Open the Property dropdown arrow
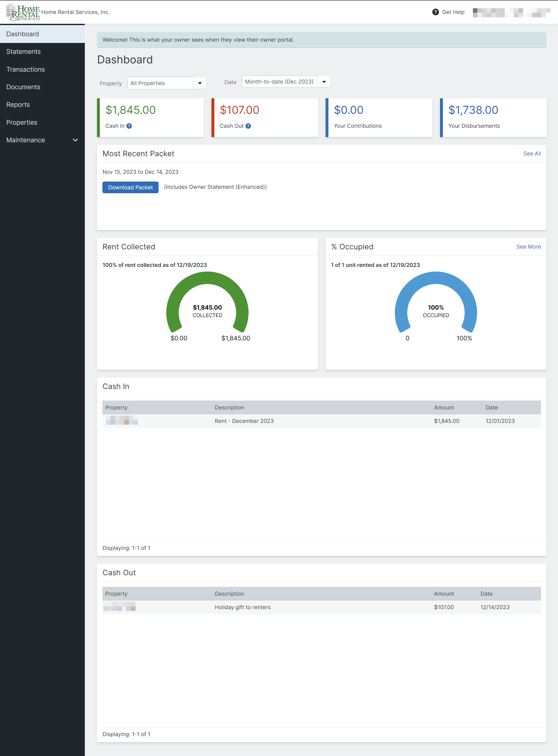The image size is (558, 756). [x=200, y=83]
